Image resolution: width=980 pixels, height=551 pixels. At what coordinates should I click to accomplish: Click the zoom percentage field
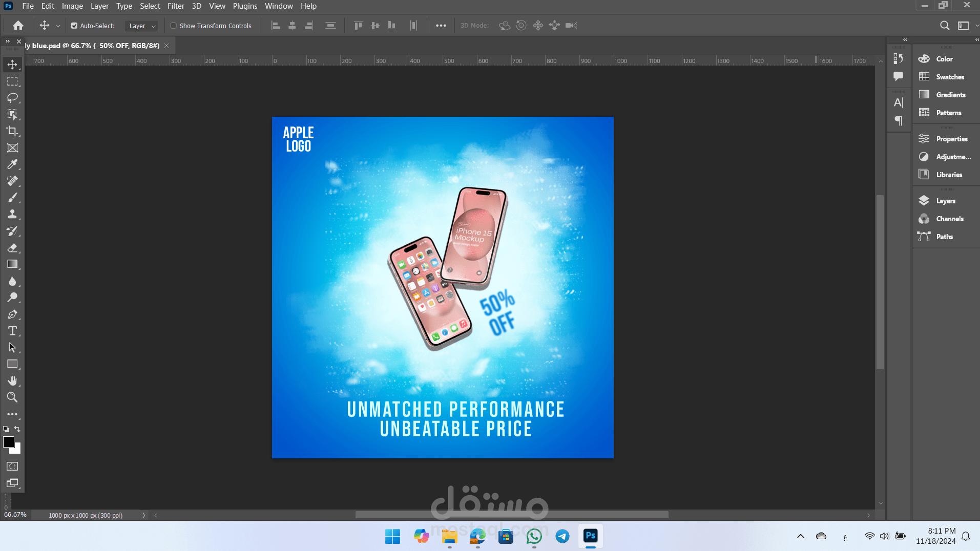(x=15, y=515)
